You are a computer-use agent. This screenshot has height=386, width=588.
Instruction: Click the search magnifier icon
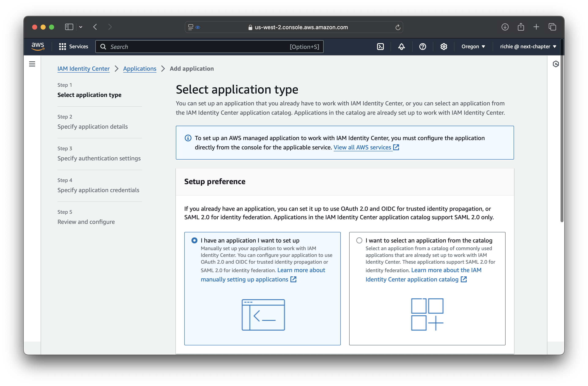pyautogui.click(x=103, y=47)
